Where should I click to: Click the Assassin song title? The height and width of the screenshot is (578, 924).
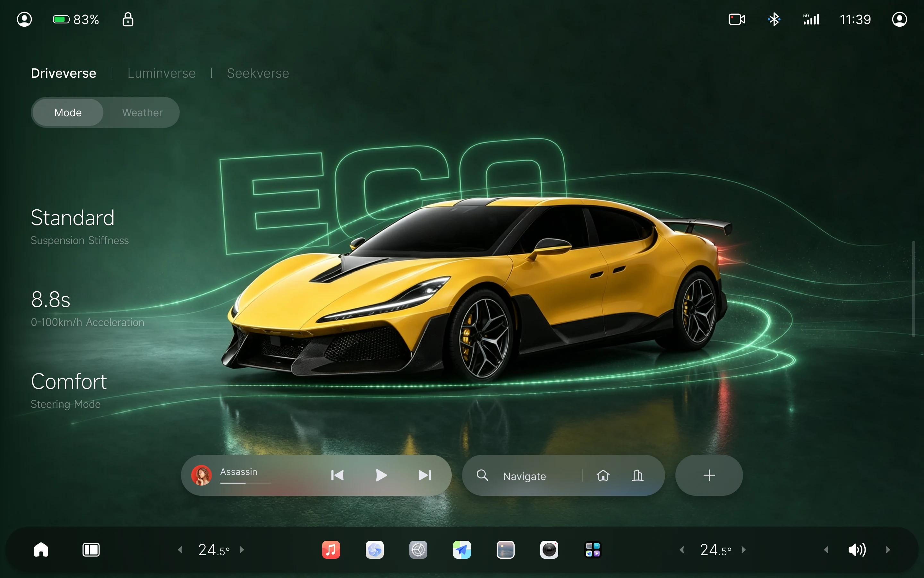pos(239,472)
